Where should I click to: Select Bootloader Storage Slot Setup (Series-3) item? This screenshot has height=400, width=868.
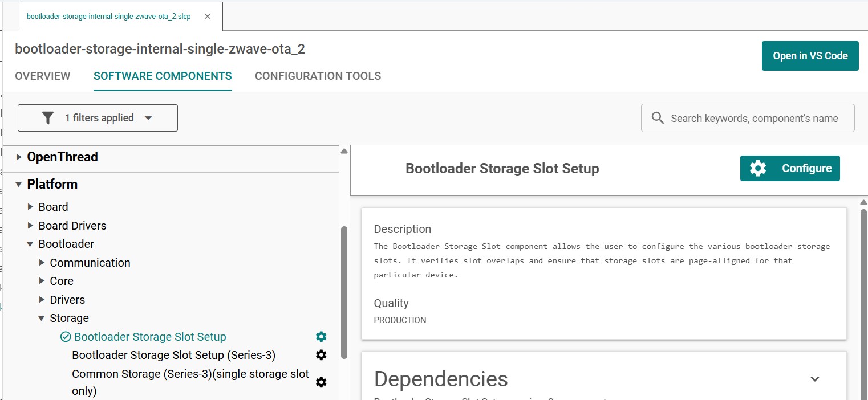click(173, 355)
